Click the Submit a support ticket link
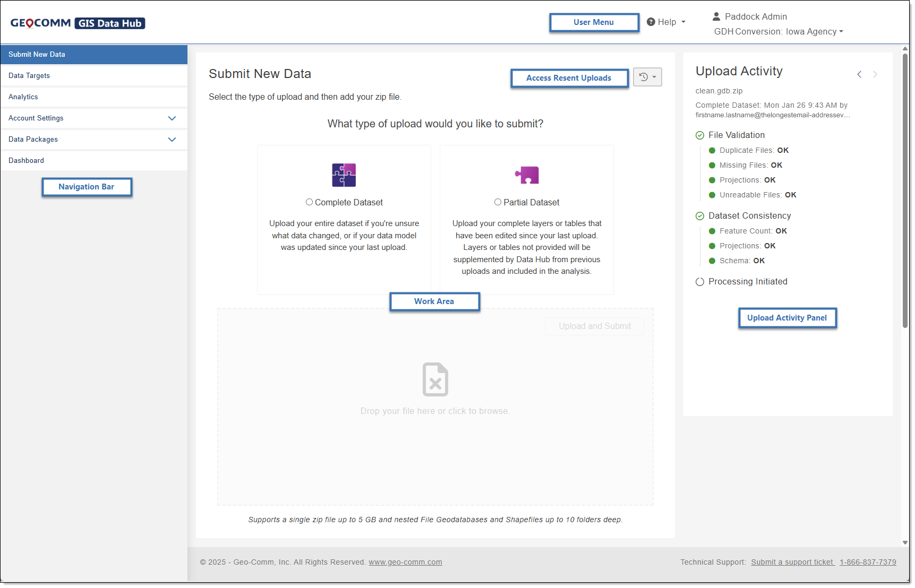The image size is (915, 588). (x=792, y=563)
